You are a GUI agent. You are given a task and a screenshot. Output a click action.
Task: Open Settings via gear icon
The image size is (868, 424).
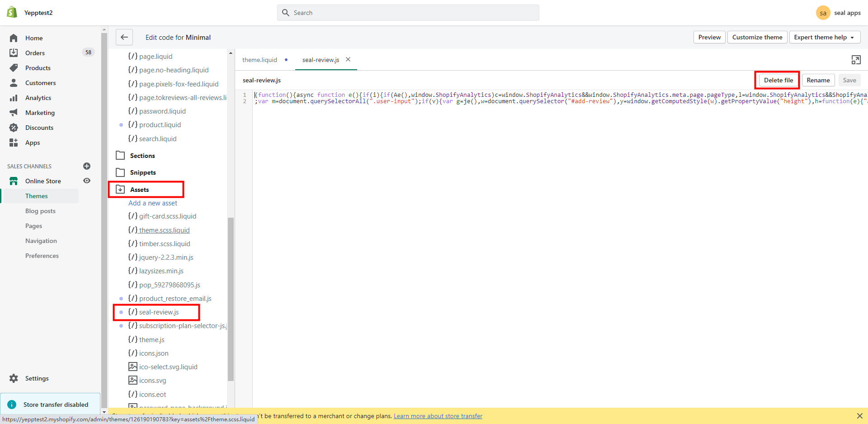(x=14, y=378)
